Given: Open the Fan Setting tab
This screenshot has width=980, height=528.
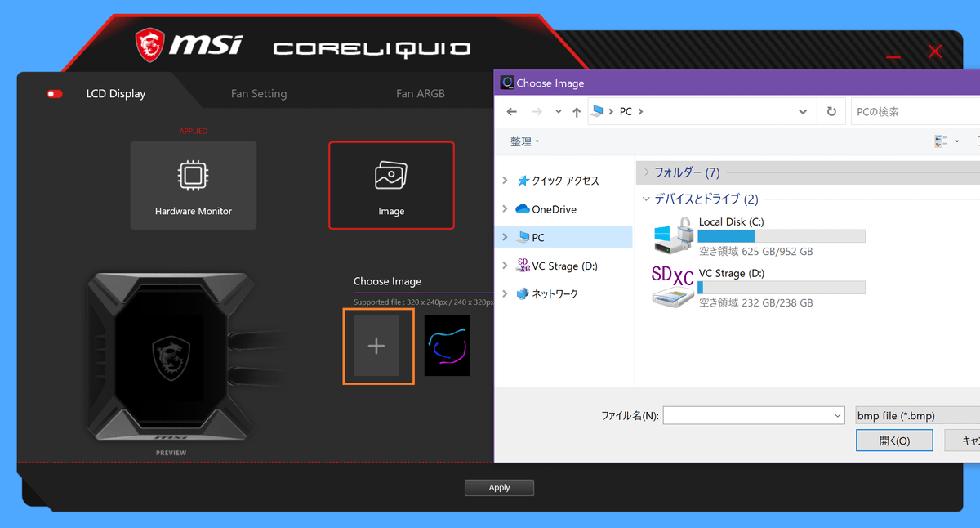Looking at the screenshot, I should 259,93.
